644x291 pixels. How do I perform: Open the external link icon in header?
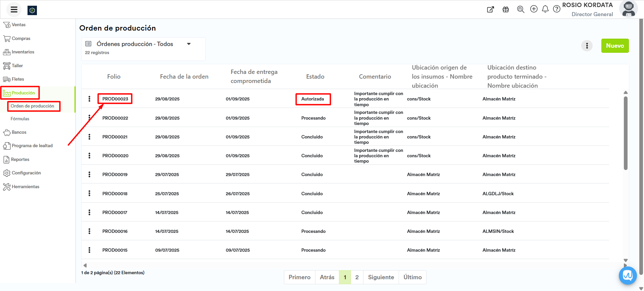pos(490,9)
